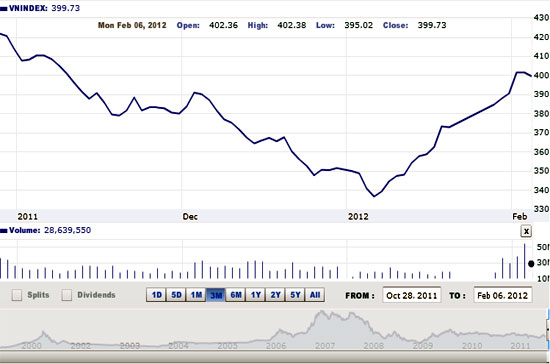Click the 2012 axis label
This screenshot has width=550, height=364.
point(358,217)
